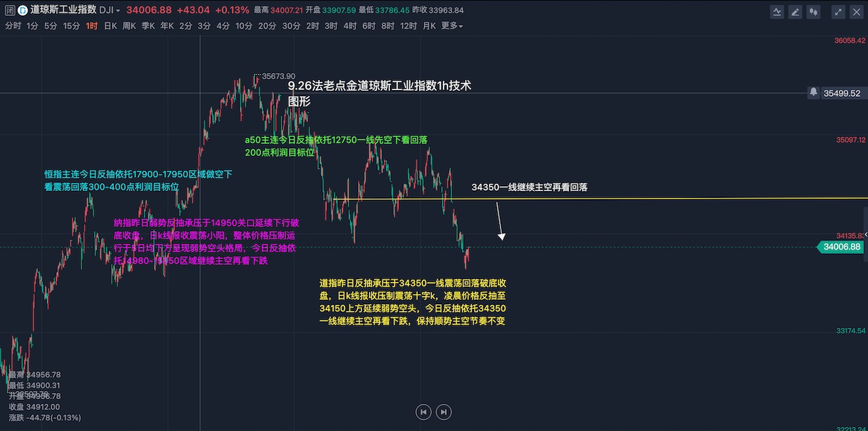
Task: Switch to the 月K chart
Action: point(429,26)
